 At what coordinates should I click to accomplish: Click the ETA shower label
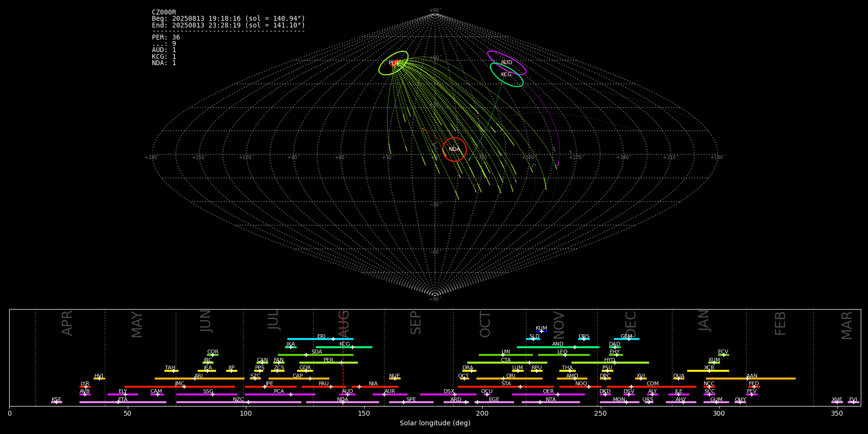(123, 400)
